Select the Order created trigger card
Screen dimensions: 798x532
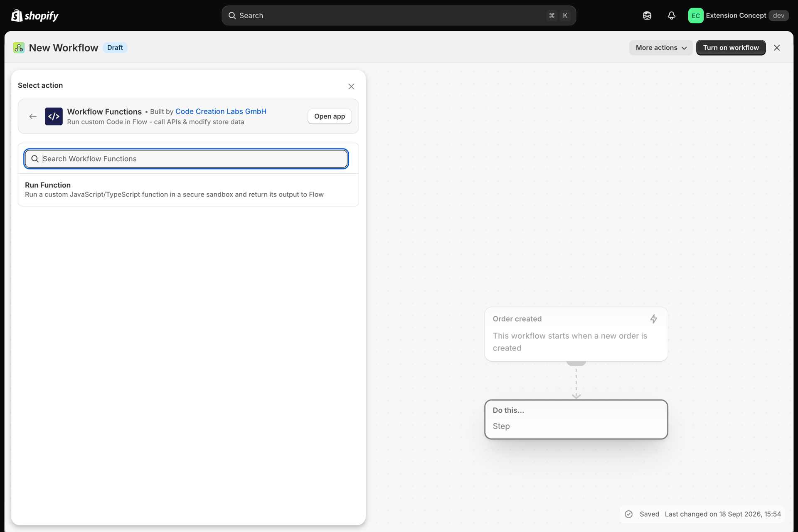[576, 334]
